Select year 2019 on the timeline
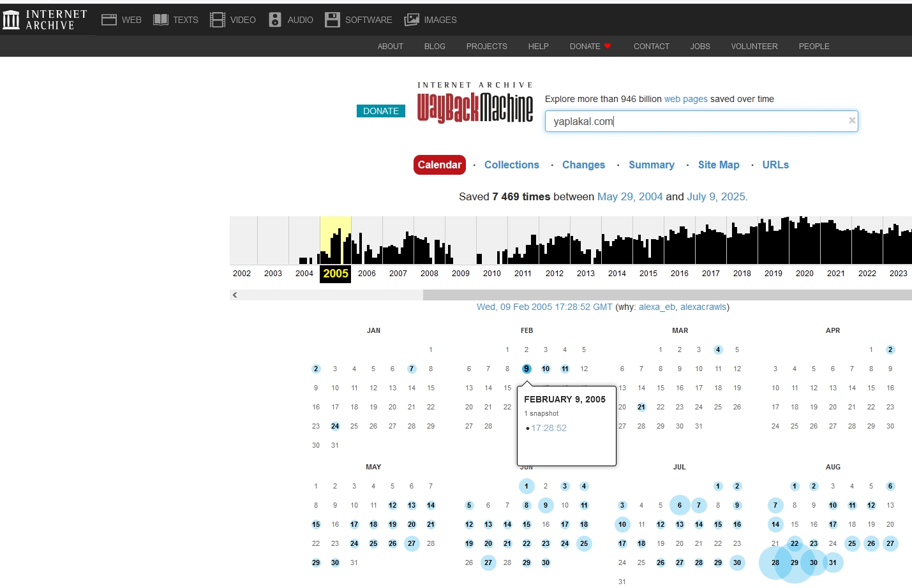 click(774, 273)
